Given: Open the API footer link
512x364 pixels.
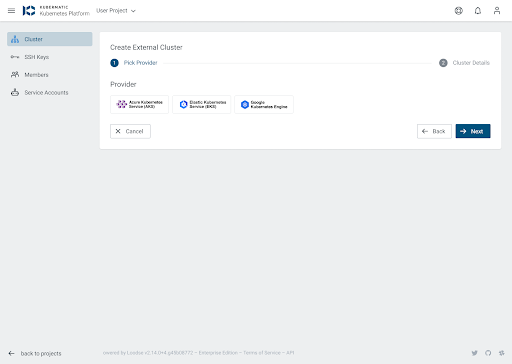Looking at the screenshot, I should coord(290,353).
